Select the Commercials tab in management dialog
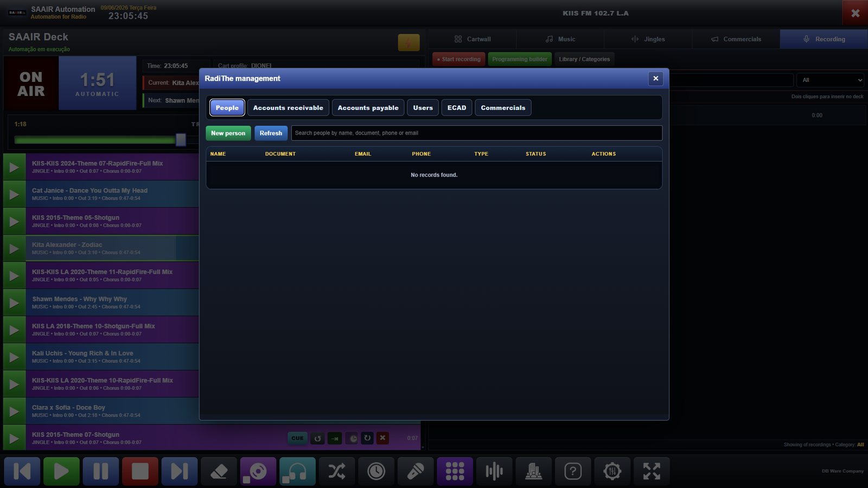Screen dimensions: 868x488 (x=503, y=108)
